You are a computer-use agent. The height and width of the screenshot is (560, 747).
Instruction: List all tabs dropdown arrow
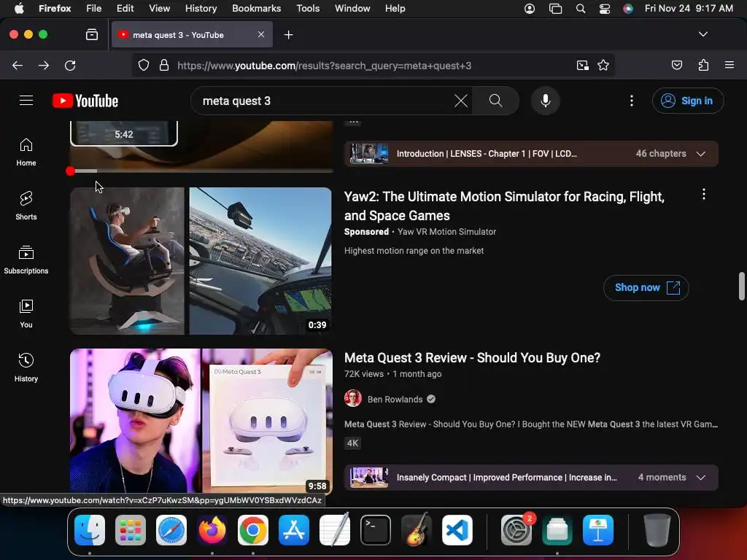703,34
